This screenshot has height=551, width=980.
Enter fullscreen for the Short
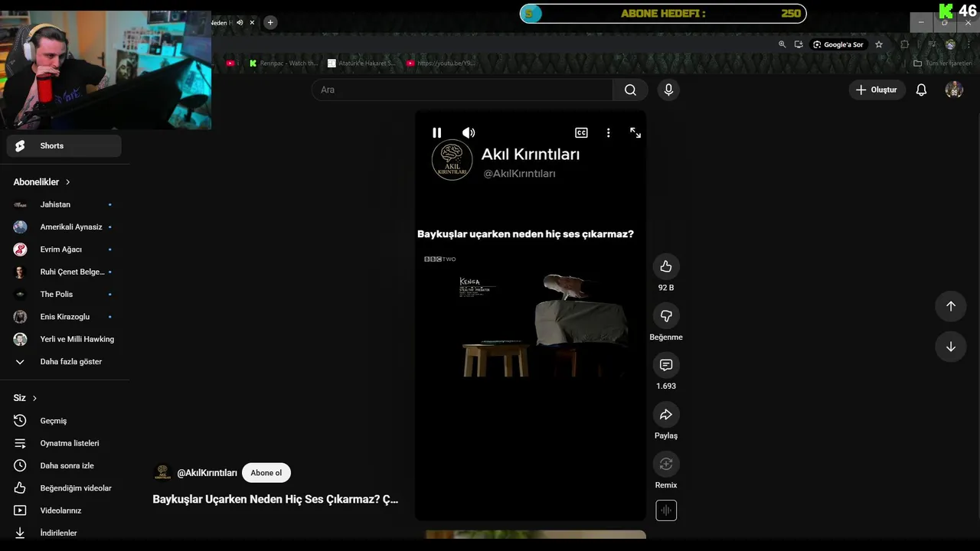coord(635,132)
